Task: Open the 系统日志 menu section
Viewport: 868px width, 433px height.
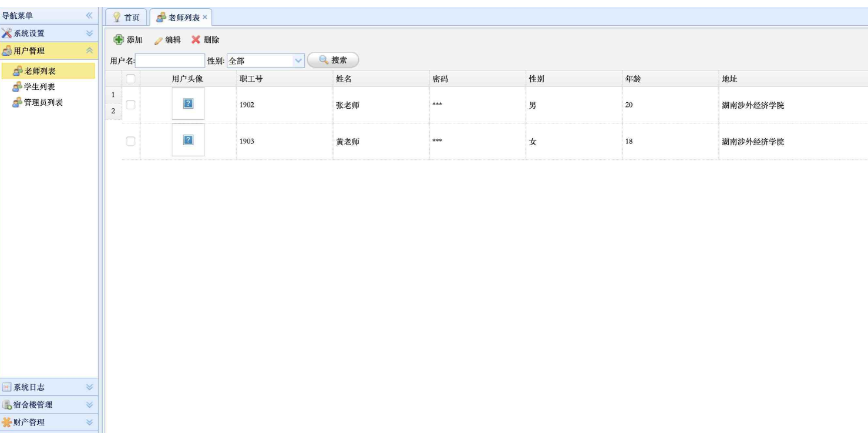Action: (49, 387)
